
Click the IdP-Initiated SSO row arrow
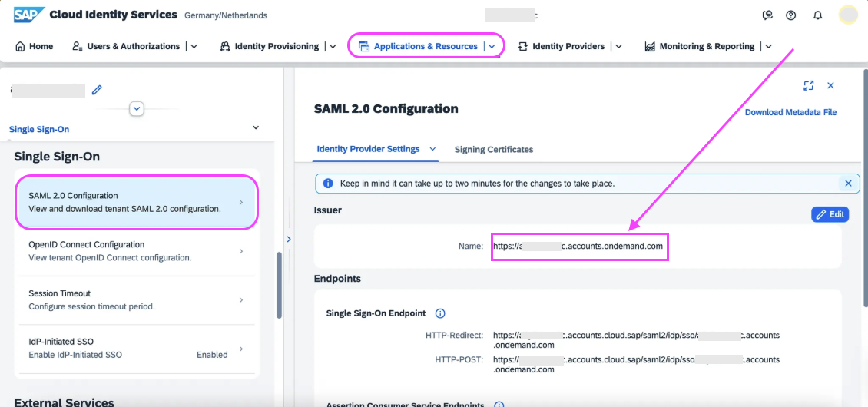240,349
